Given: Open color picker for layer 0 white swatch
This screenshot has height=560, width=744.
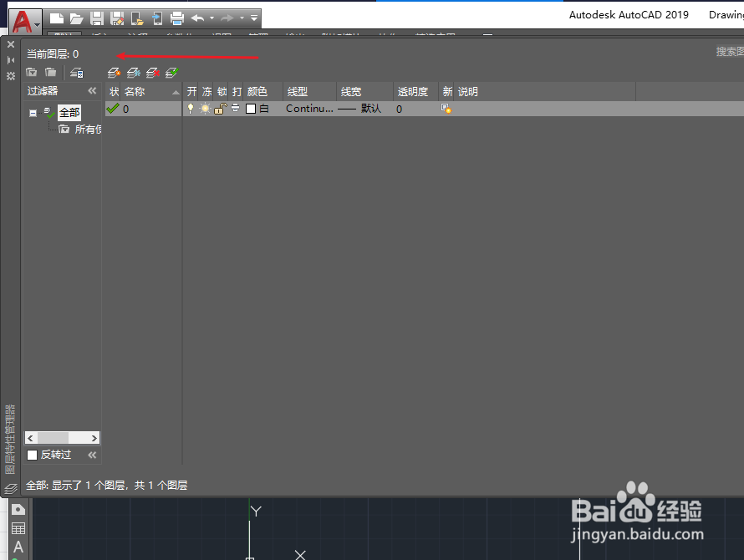Looking at the screenshot, I should point(251,109).
